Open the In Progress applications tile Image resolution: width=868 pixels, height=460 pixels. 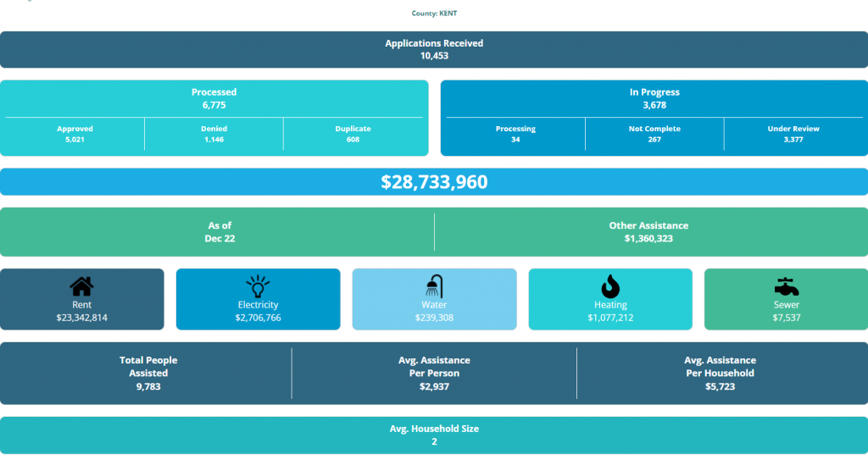654,98
